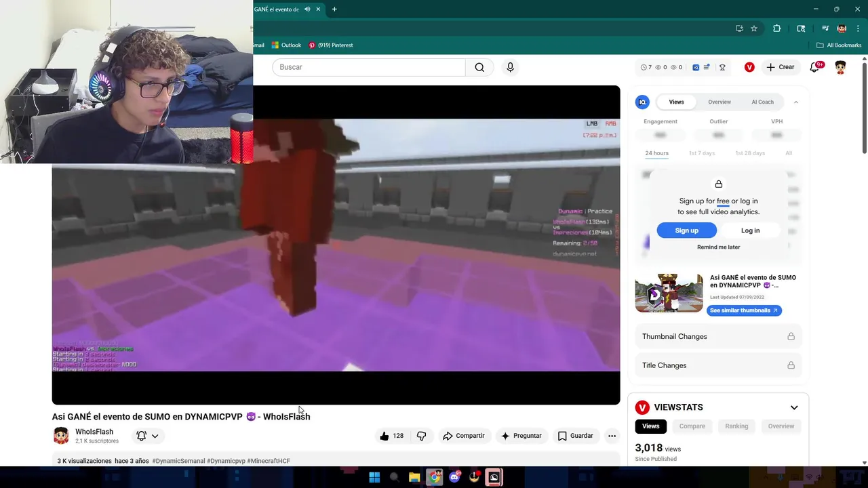
Task: Click WhoIsFlash channel avatar
Action: coord(61,436)
